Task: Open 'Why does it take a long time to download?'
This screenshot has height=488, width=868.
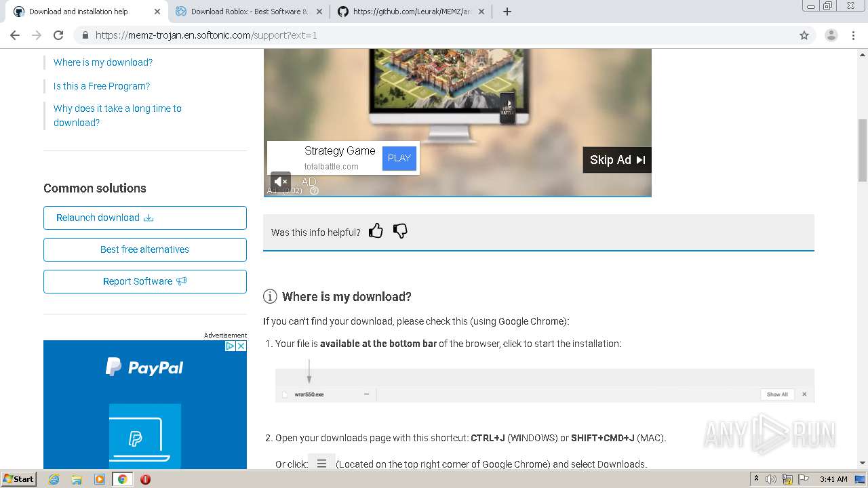Action: click(x=117, y=115)
